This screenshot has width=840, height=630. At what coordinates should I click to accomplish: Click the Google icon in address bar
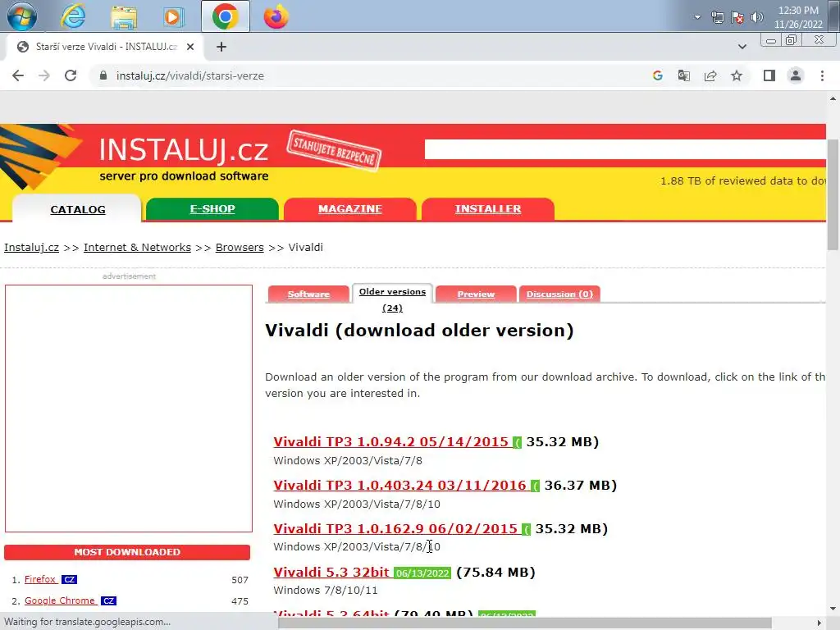pos(657,75)
